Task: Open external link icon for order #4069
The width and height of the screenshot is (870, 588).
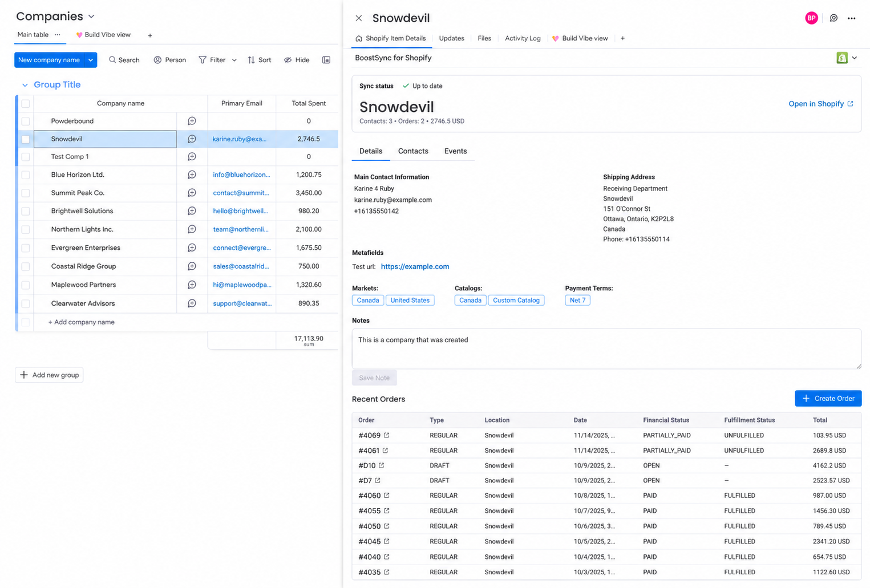Action: point(386,435)
